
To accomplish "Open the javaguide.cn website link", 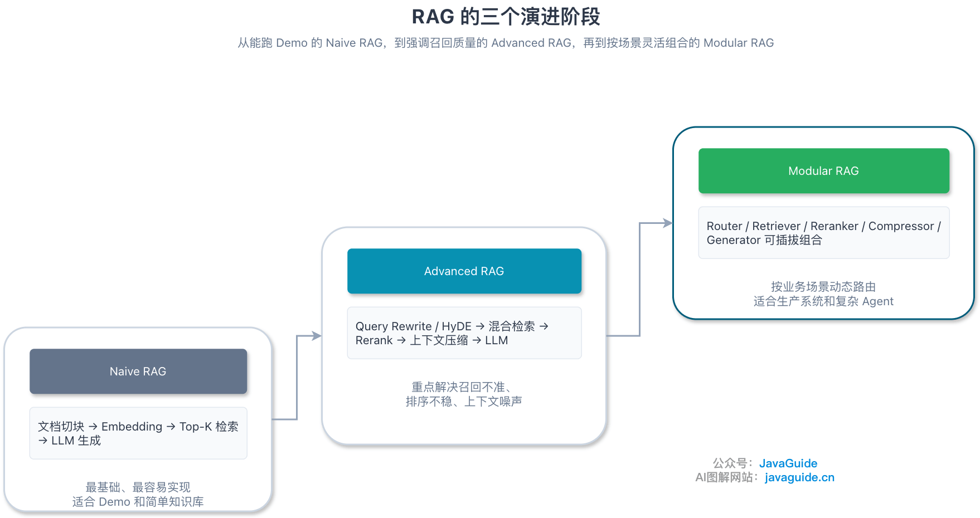I will (799, 477).
